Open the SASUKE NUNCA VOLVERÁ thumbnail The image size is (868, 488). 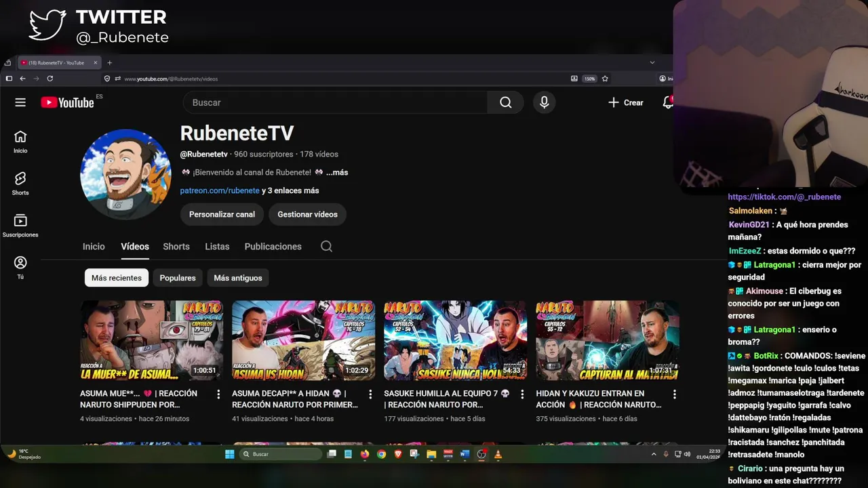455,340
